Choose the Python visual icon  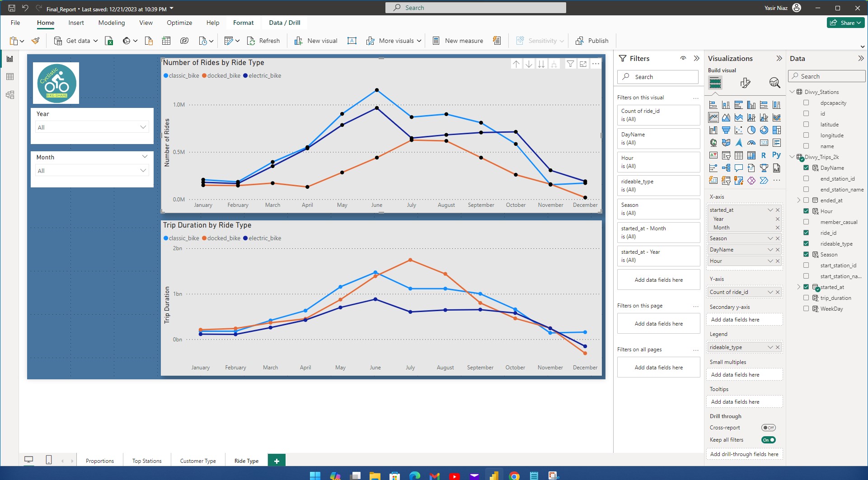[x=776, y=155]
